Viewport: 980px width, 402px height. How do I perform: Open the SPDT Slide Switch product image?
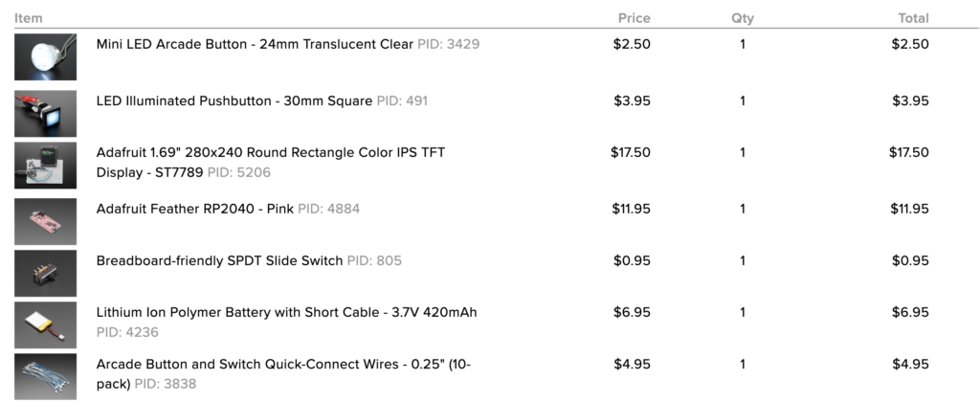[46, 273]
